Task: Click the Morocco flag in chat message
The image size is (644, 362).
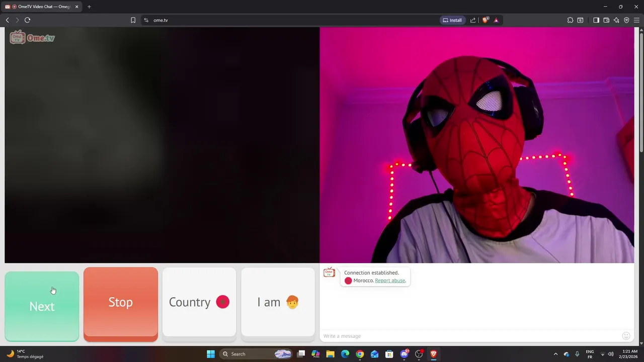Action: pyautogui.click(x=348, y=281)
